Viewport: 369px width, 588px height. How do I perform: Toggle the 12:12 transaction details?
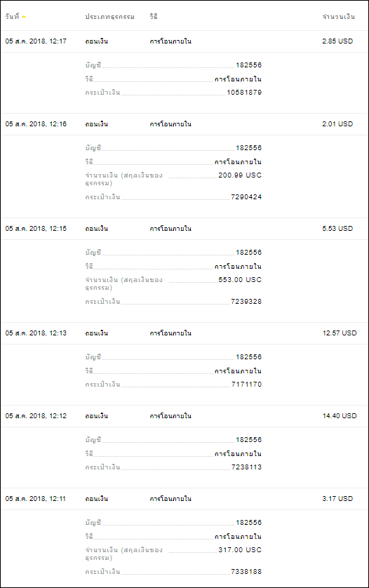pos(184,416)
